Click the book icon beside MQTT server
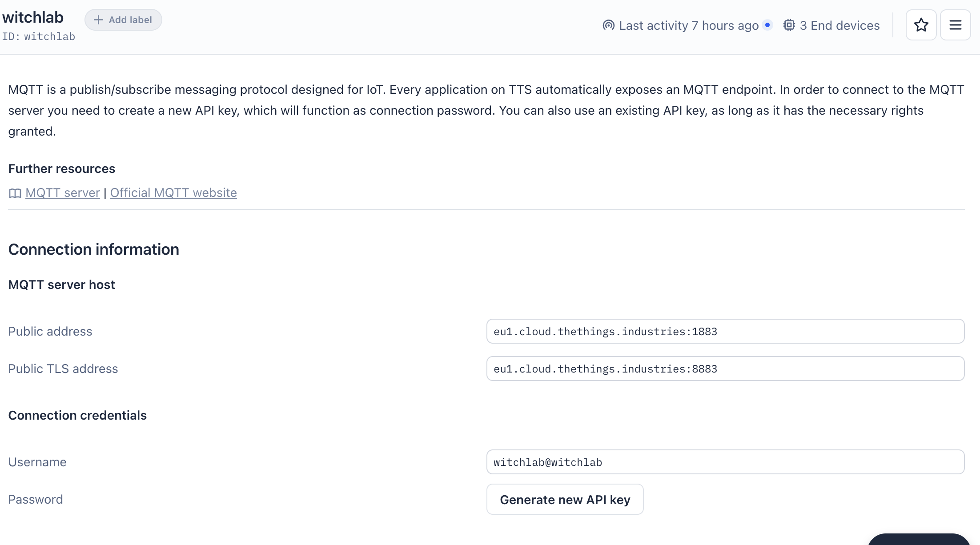Screen dimensions: 980x545 tap(15, 193)
